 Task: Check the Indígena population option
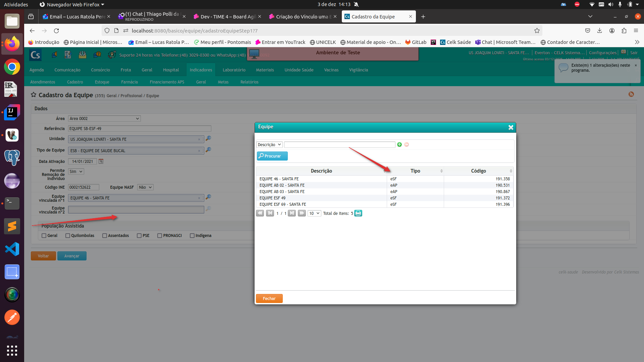pos(192,236)
